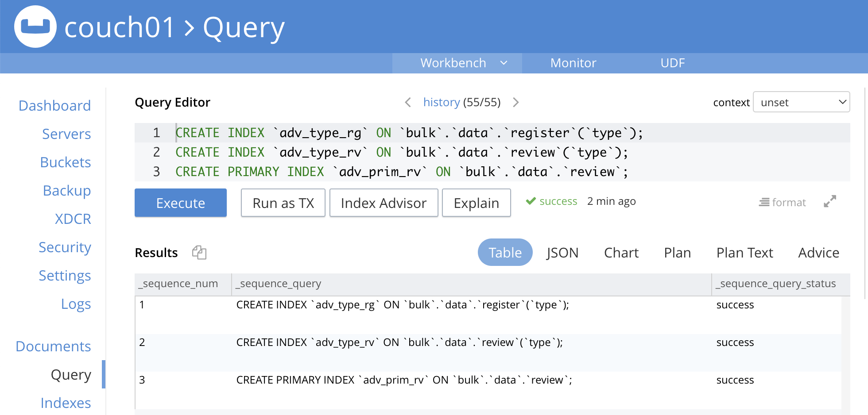868x415 pixels.
Task: Copy results using the clipboard icon
Action: (x=199, y=252)
